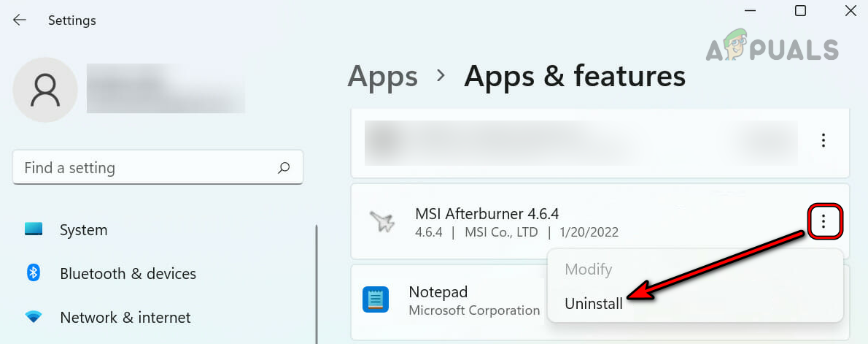The image size is (868, 344).
Task: Click the user profile avatar icon
Action: tap(44, 90)
